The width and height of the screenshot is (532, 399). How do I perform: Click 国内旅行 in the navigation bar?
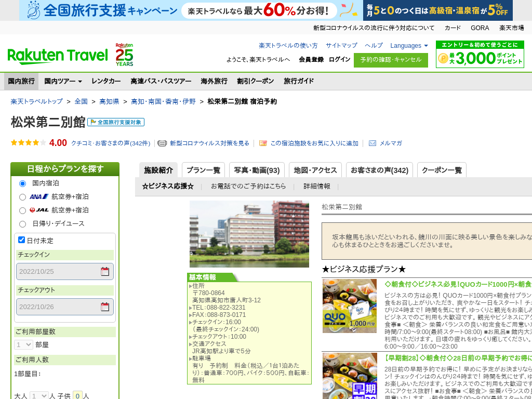[21, 81]
